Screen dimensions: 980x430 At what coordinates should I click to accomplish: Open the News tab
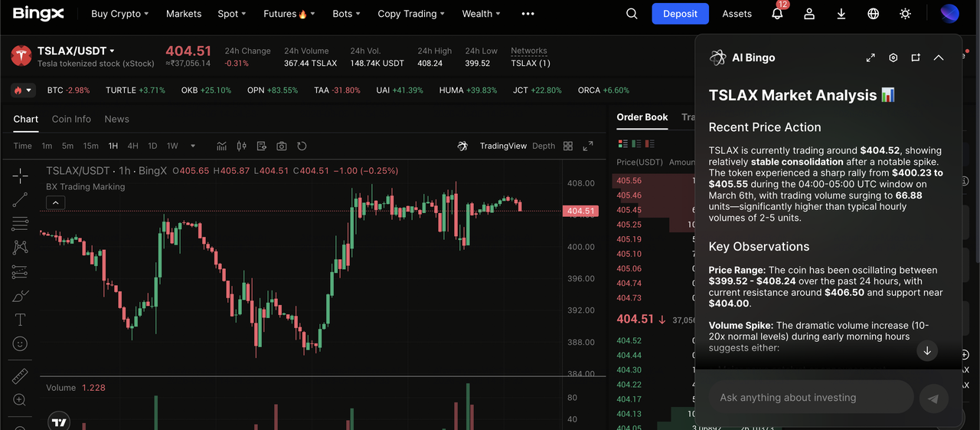[x=116, y=119]
